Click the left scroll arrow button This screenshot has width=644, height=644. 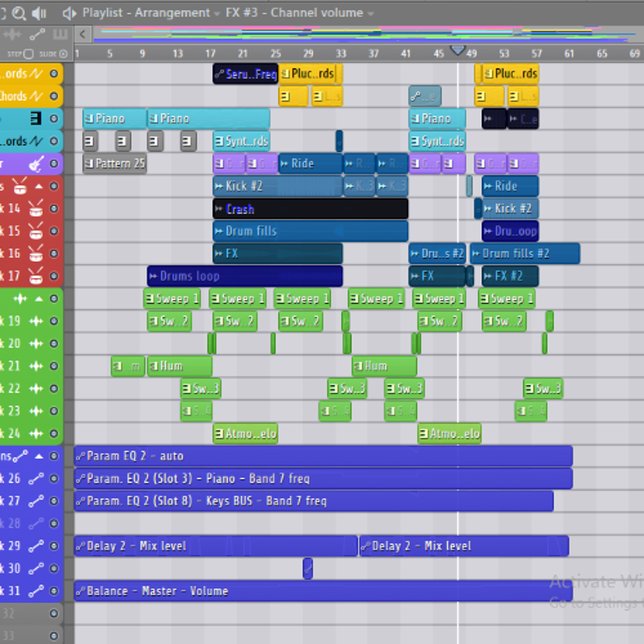pyautogui.click(x=83, y=34)
